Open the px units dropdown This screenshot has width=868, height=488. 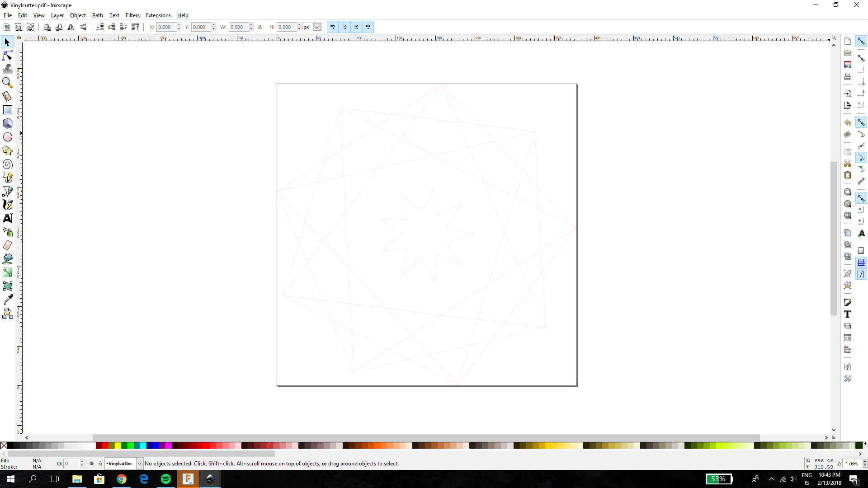(x=317, y=27)
